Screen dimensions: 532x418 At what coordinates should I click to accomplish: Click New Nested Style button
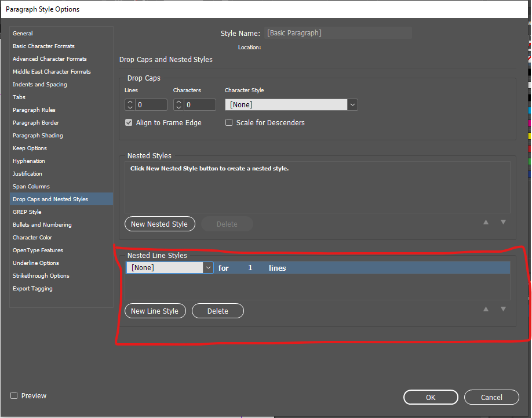[x=160, y=224]
